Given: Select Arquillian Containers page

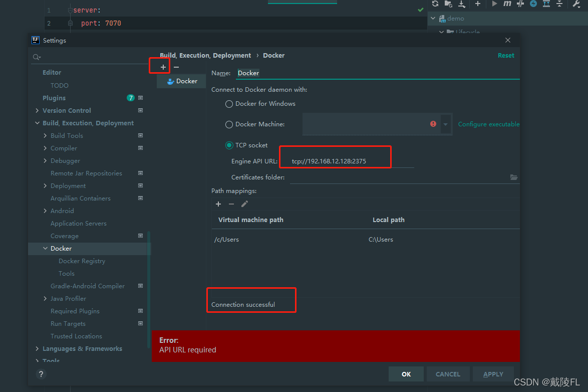Looking at the screenshot, I should click(x=80, y=198).
